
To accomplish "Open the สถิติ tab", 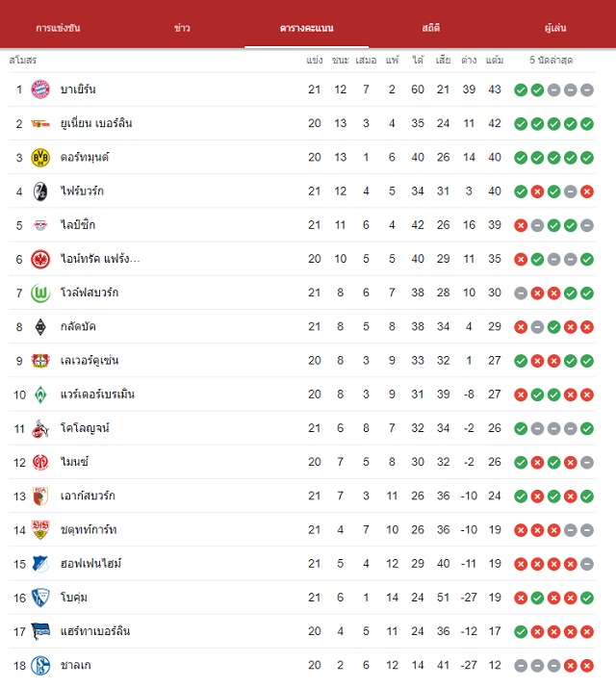I will pyautogui.click(x=431, y=28).
